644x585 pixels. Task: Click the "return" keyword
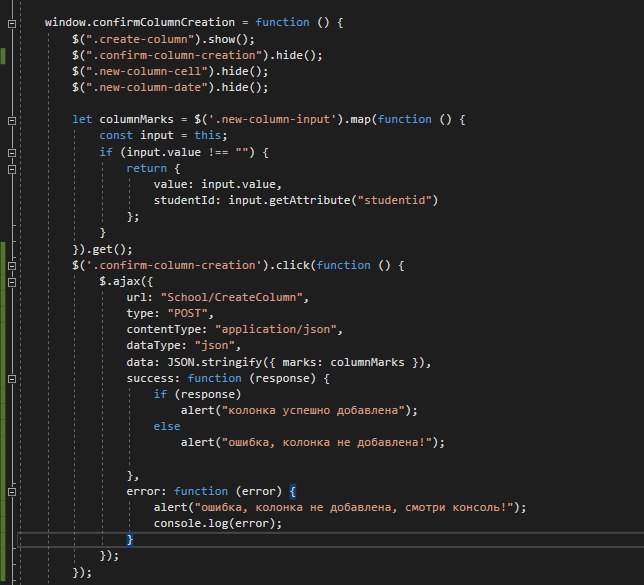point(147,168)
